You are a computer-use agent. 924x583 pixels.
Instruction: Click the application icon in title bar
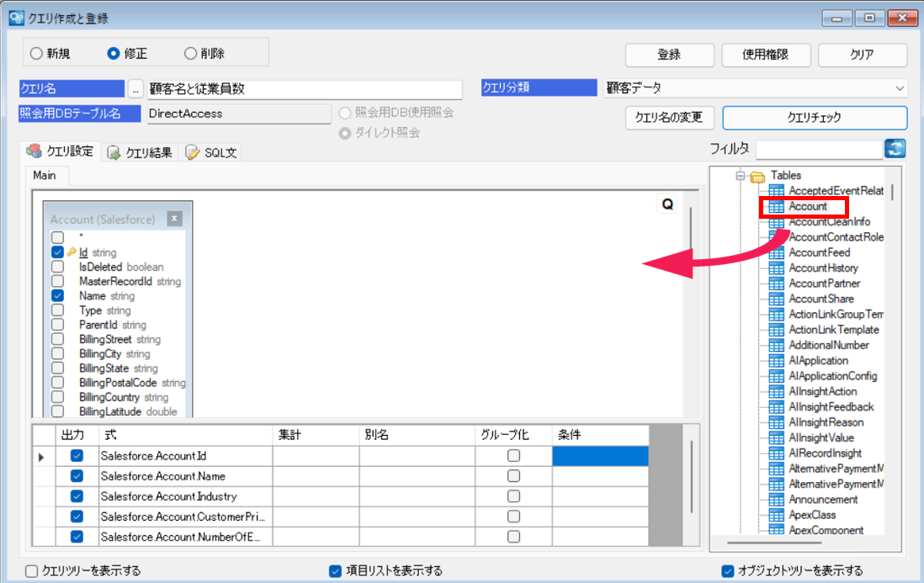(x=16, y=18)
